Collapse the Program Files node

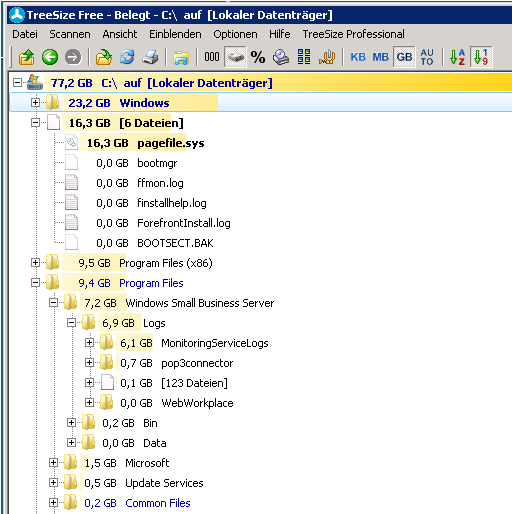(x=35, y=283)
